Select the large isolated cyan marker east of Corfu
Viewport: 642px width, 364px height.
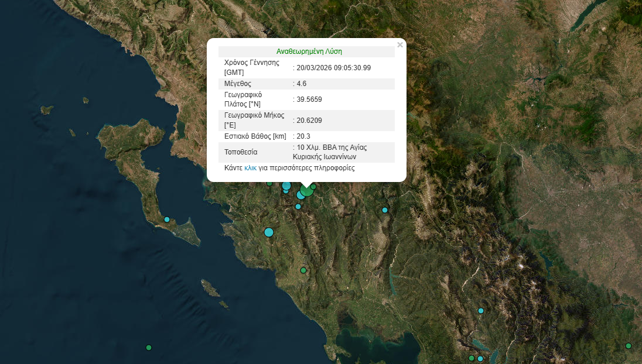pos(269,232)
